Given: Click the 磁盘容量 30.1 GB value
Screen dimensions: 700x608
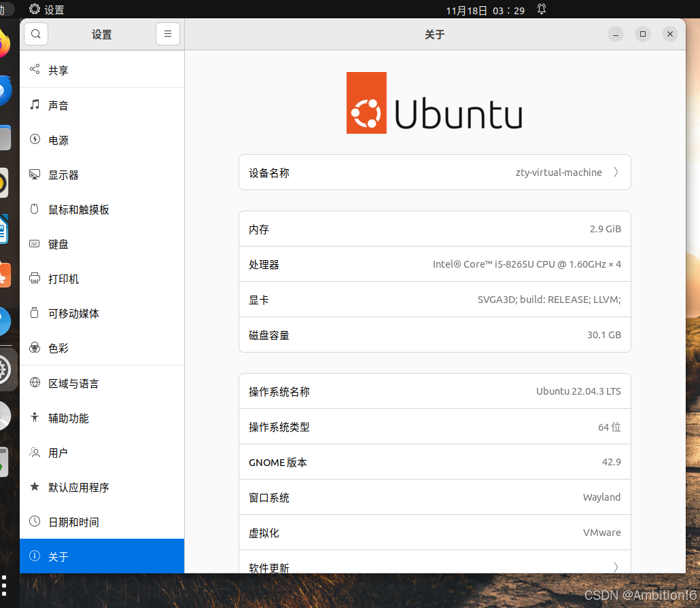Looking at the screenshot, I should tap(604, 335).
